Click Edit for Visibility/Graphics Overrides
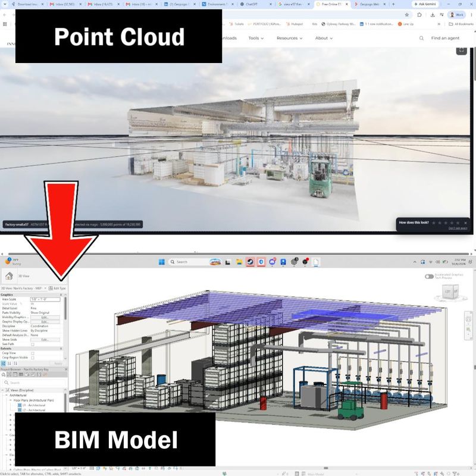Image resolution: width=476 pixels, height=476 pixels. click(x=45, y=317)
